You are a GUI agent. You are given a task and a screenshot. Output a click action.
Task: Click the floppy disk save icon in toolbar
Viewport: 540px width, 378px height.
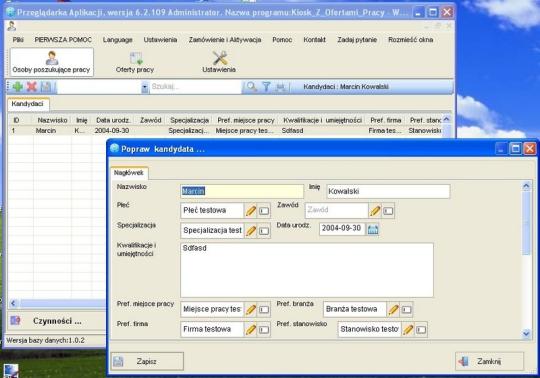point(46,87)
